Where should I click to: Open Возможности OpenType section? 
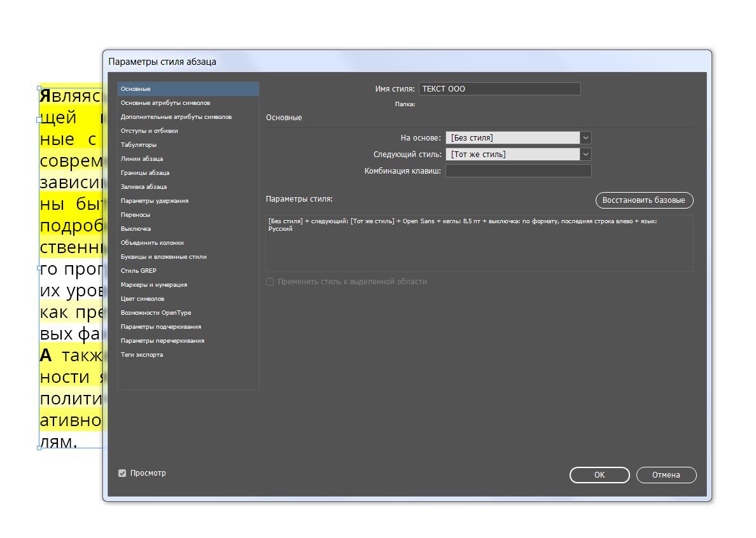tap(188, 312)
